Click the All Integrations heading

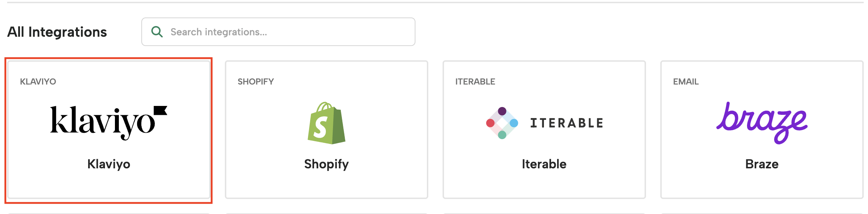[x=57, y=32]
